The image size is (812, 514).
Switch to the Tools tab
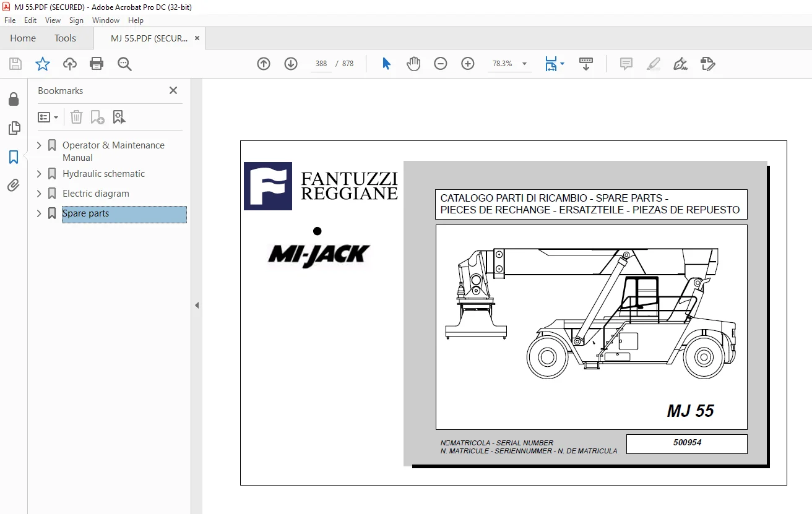pyautogui.click(x=65, y=38)
